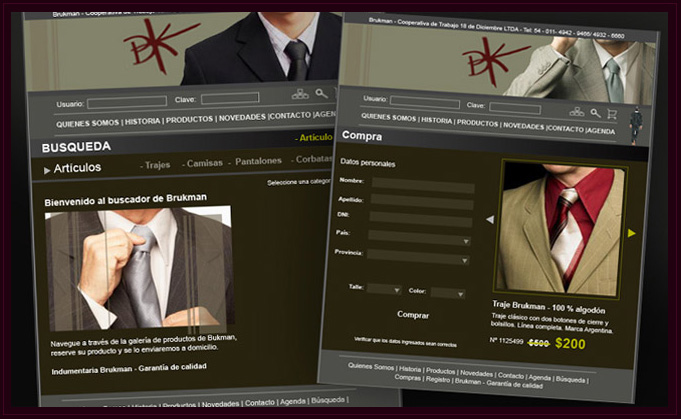Open NOVEDADES in the Compra page menu

[x=523, y=126]
